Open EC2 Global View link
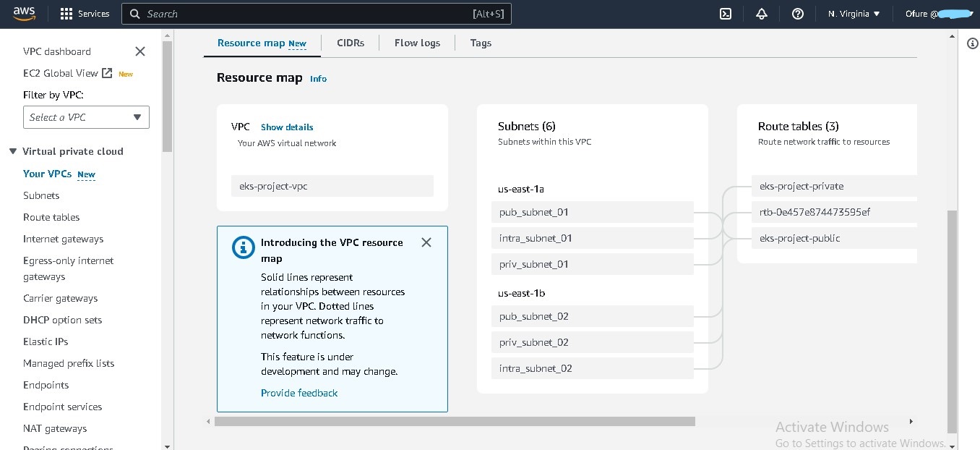Viewport: 980px width, 450px height. (61, 73)
